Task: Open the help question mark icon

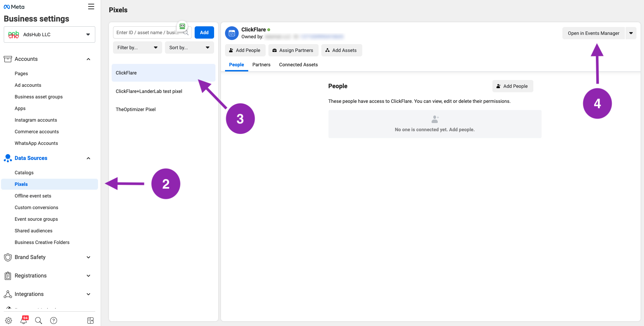Action: [54, 321]
